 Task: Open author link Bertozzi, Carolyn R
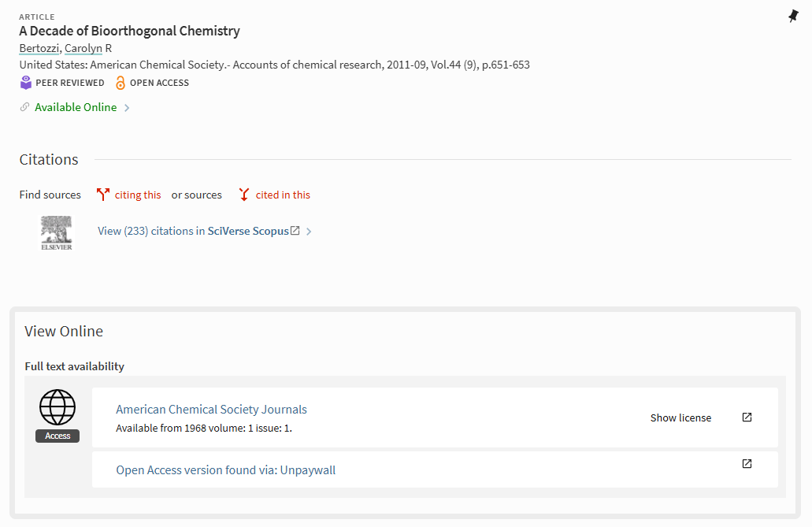tap(65, 48)
